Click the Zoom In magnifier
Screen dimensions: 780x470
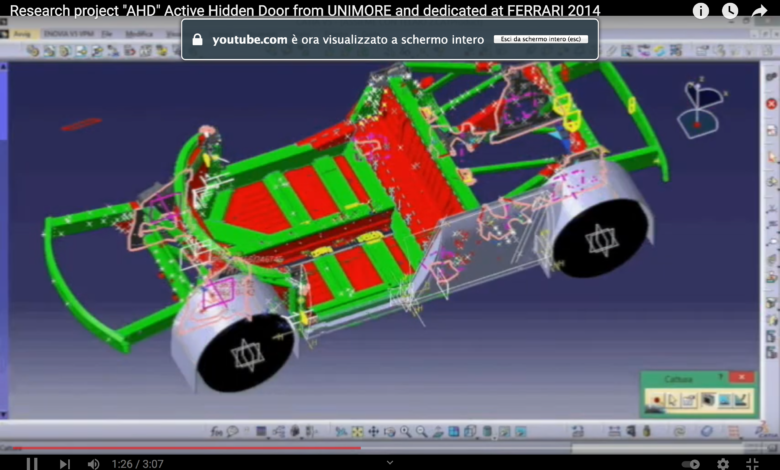click(x=405, y=431)
